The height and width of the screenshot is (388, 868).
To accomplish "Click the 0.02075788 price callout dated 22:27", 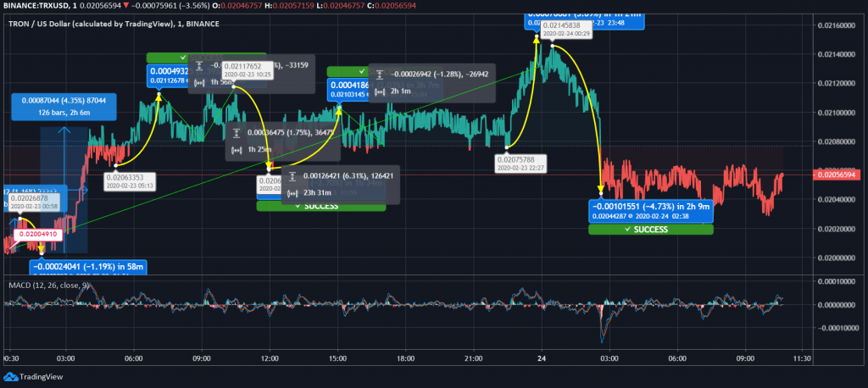I will coord(520,164).
